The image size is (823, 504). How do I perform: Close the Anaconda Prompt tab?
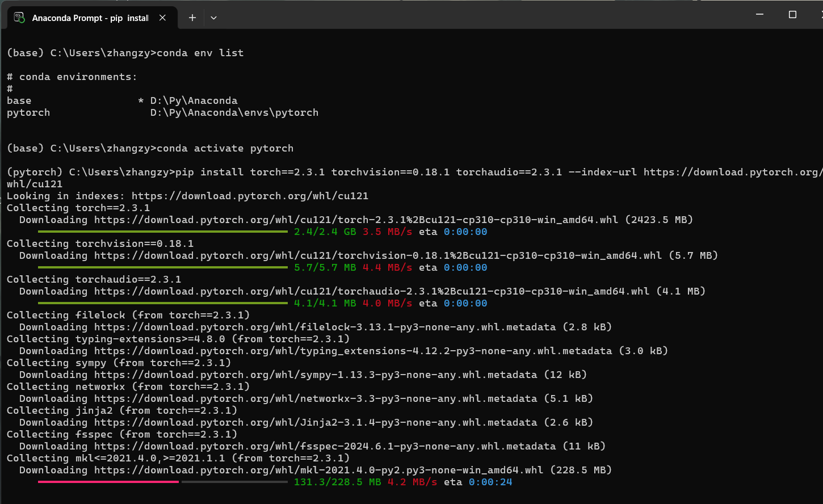pos(162,18)
